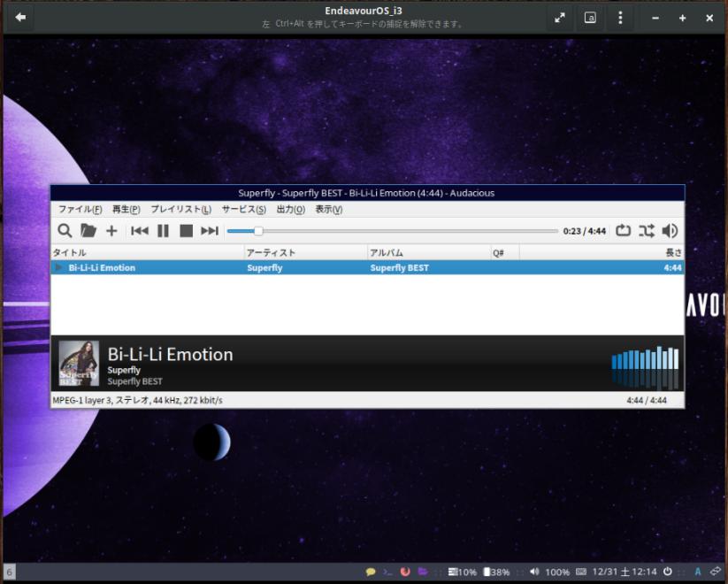The image size is (728, 584).
Task: Click the add files plus icon
Action: tap(111, 231)
